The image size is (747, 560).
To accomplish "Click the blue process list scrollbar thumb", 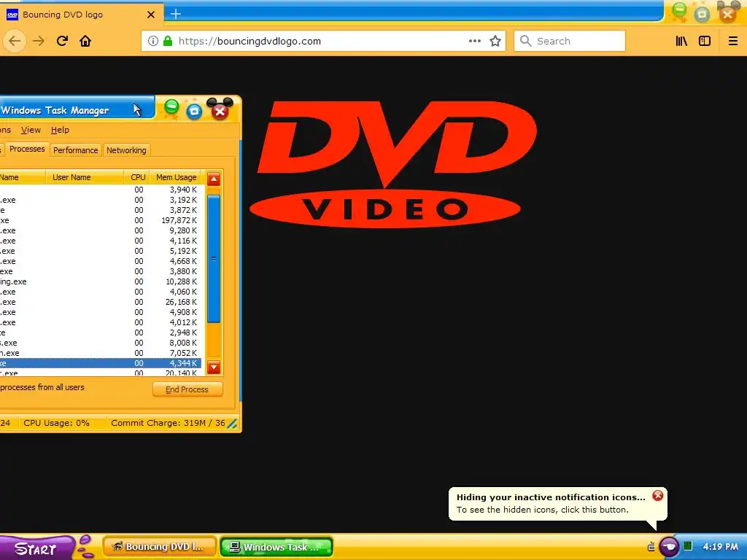I will click(214, 259).
